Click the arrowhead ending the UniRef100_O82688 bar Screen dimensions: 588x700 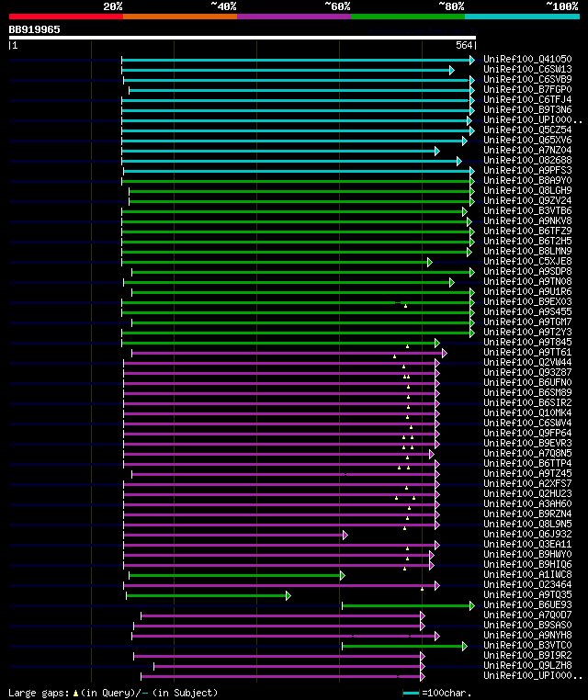[459, 162]
